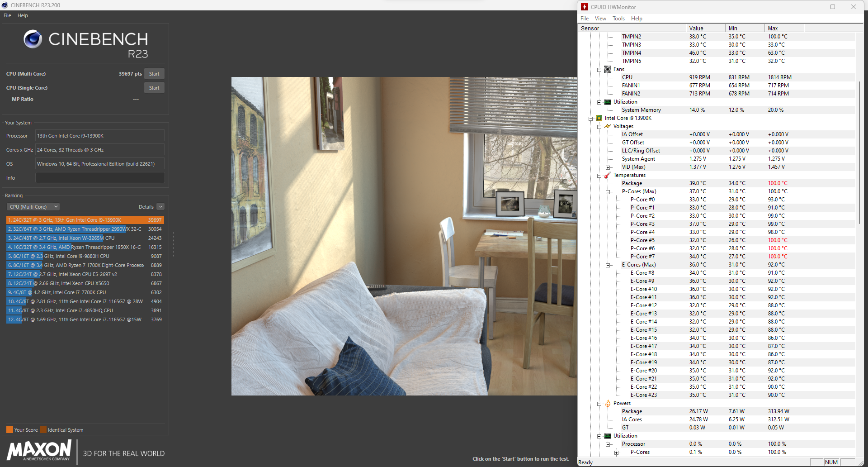The image size is (868, 467).
Task: Open the HWMonitor Tools menu
Action: click(x=618, y=19)
